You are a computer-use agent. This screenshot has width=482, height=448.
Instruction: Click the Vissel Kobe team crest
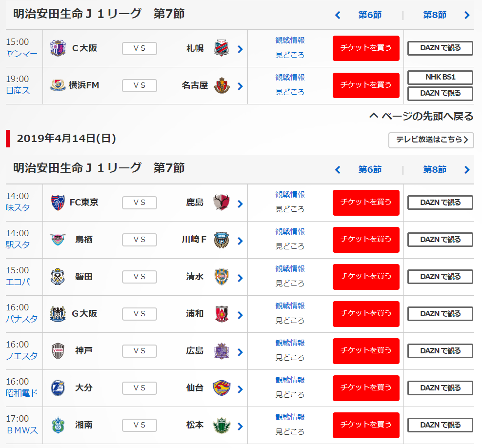coord(57,351)
